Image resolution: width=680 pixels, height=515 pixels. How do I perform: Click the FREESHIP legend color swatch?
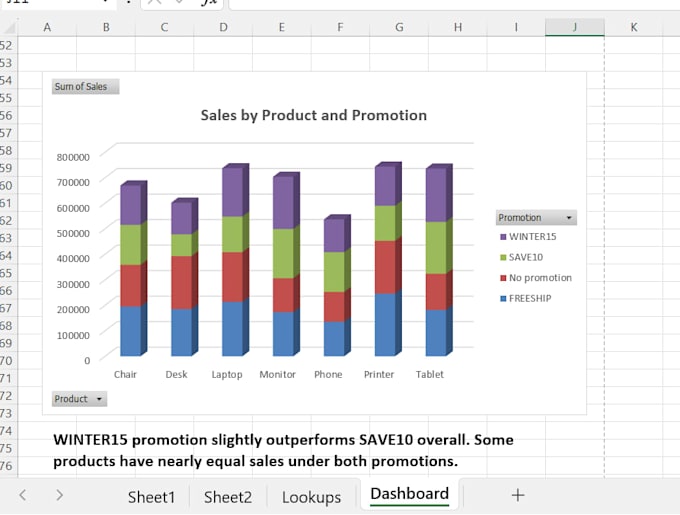(503, 299)
